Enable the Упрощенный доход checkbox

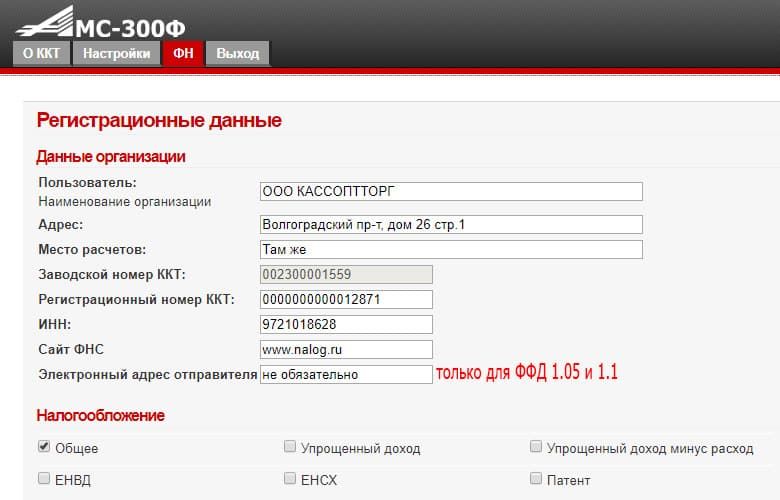pos(290,446)
